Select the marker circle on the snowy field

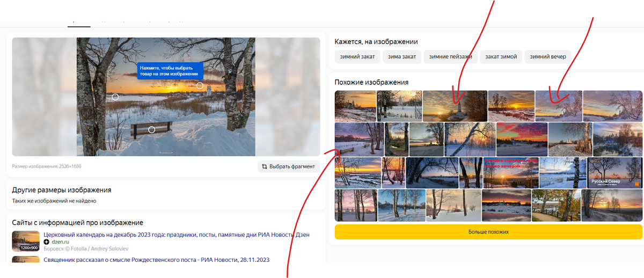coord(115,97)
